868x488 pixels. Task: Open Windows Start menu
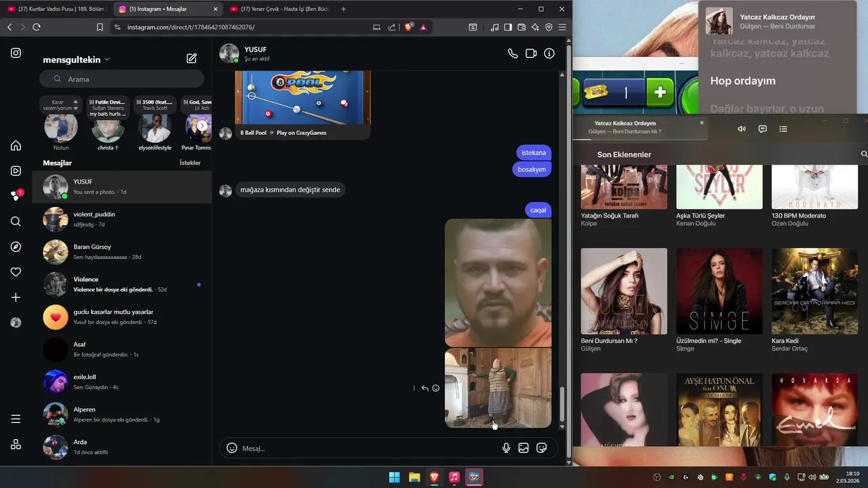pyautogui.click(x=394, y=477)
